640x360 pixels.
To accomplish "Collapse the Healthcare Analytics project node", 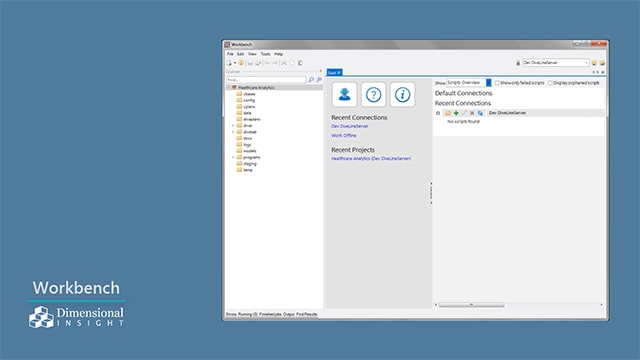I will pyautogui.click(x=228, y=88).
